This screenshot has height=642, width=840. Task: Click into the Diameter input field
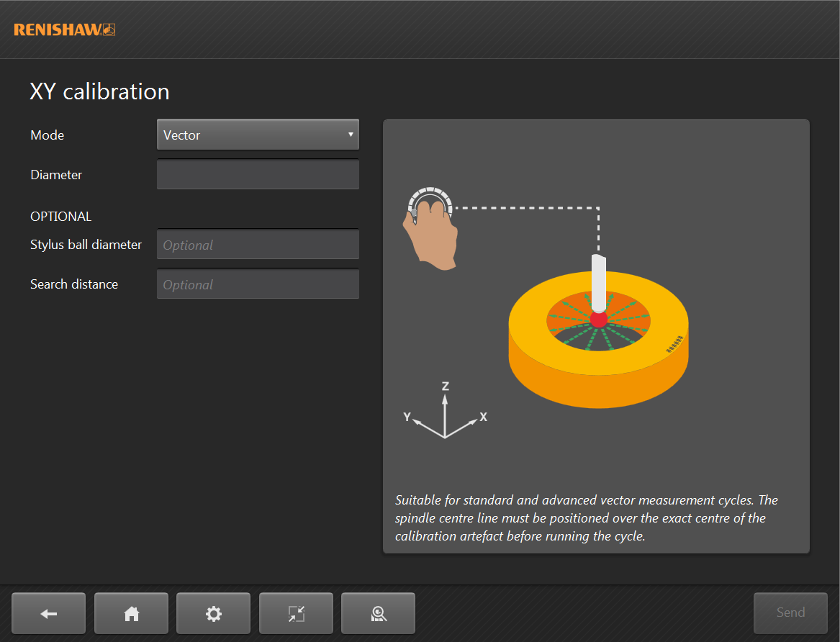[257, 174]
